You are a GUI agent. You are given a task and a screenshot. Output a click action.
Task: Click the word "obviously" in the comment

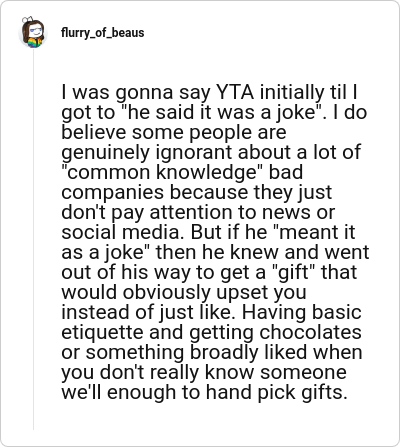[167, 292]
